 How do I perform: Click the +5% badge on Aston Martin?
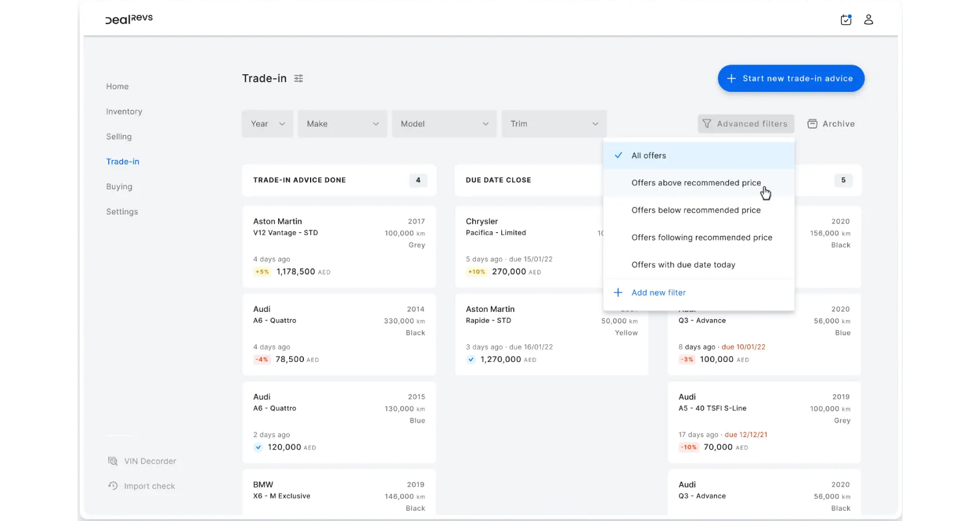click(x=262, y=272)
